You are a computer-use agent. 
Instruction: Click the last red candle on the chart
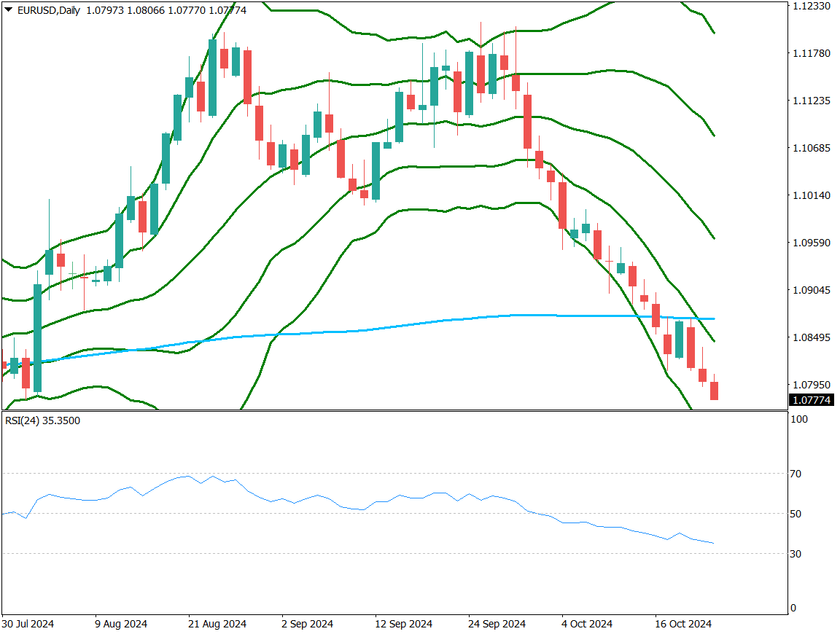(x=714, y=390)
